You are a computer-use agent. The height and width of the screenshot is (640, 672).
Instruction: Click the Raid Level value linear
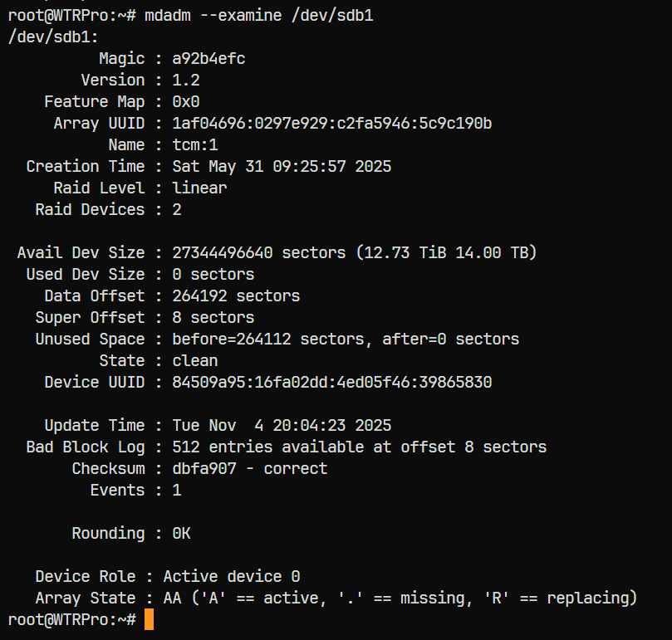click(x=199, y=188)
